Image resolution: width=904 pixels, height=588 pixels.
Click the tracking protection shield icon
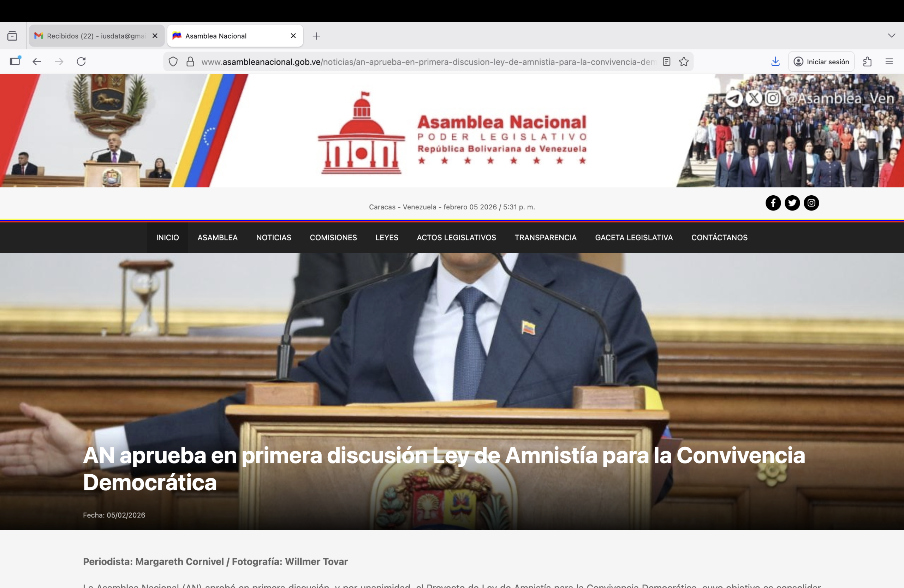173,61
